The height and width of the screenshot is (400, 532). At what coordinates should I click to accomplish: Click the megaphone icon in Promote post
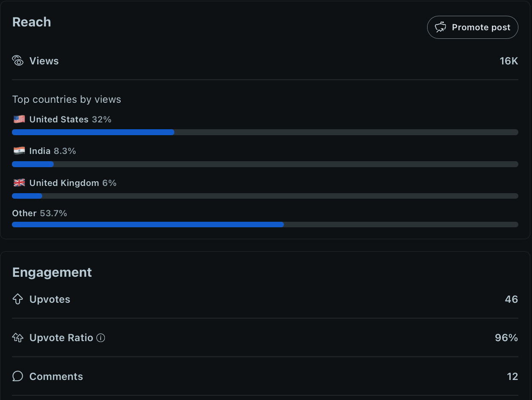pyautogui.click(x=440, y=27)
